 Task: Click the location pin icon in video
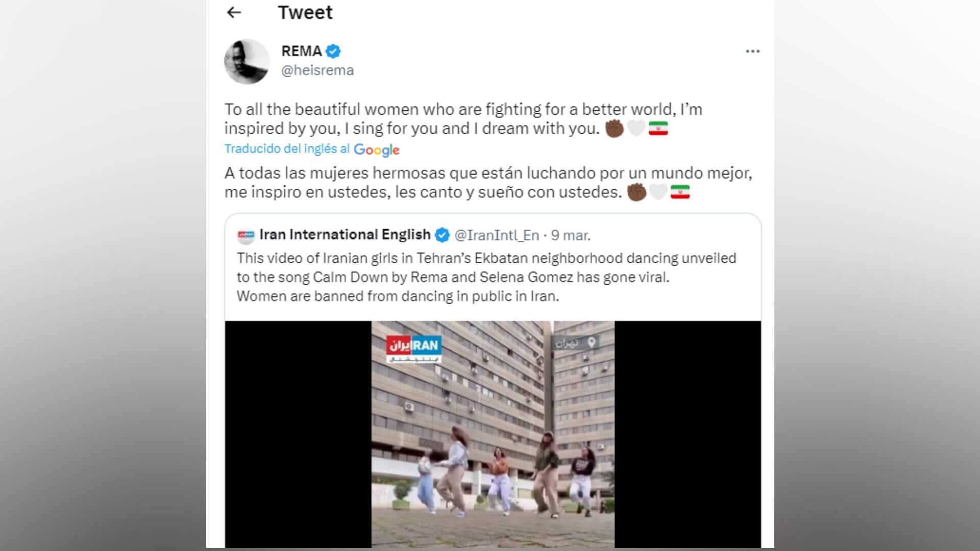click(592, 342)
